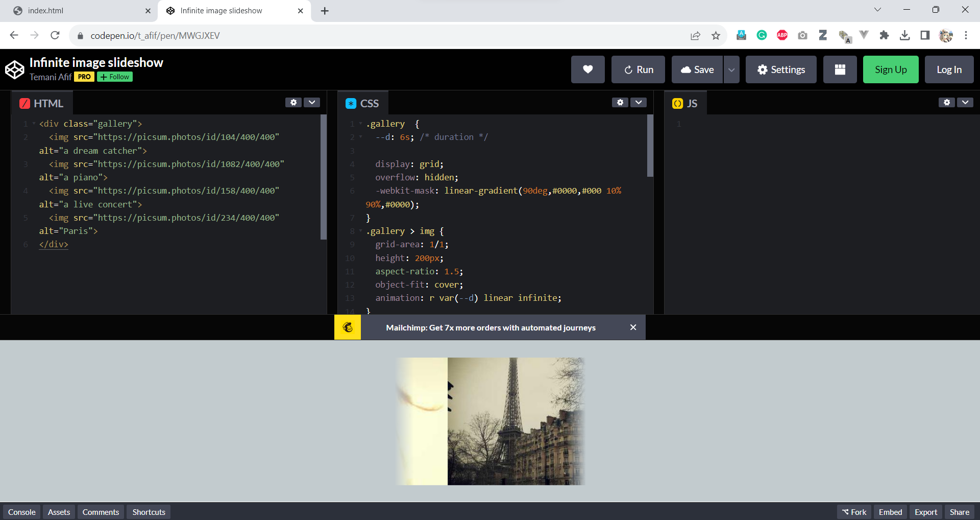Open the Mailchimp ad link icon
Viewport: 980px width, 520px height.
click(347, 327)
